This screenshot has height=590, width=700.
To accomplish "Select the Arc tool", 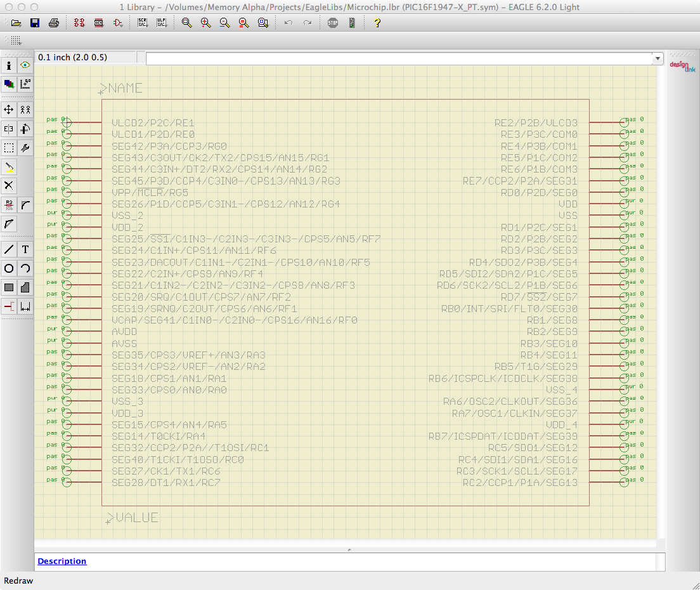I will (25, 268).
